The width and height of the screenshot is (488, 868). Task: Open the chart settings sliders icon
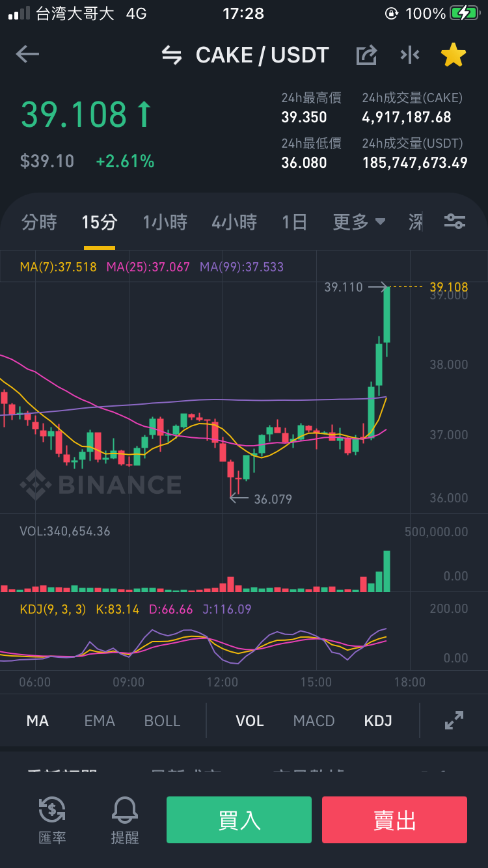[x=454, y=222]
